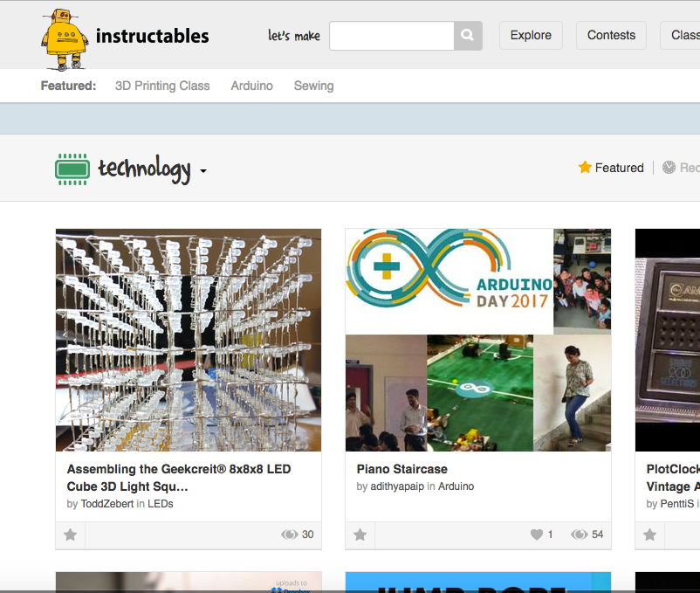The width and height of the screenshot is (700, 593).
Task: Open the Contests menu
Action: [x=611, y=35]
